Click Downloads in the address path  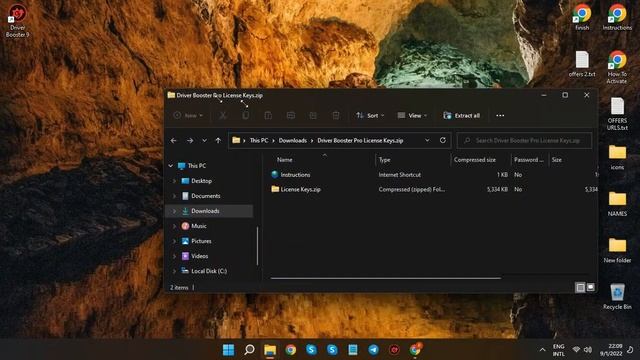click(293, 140)
